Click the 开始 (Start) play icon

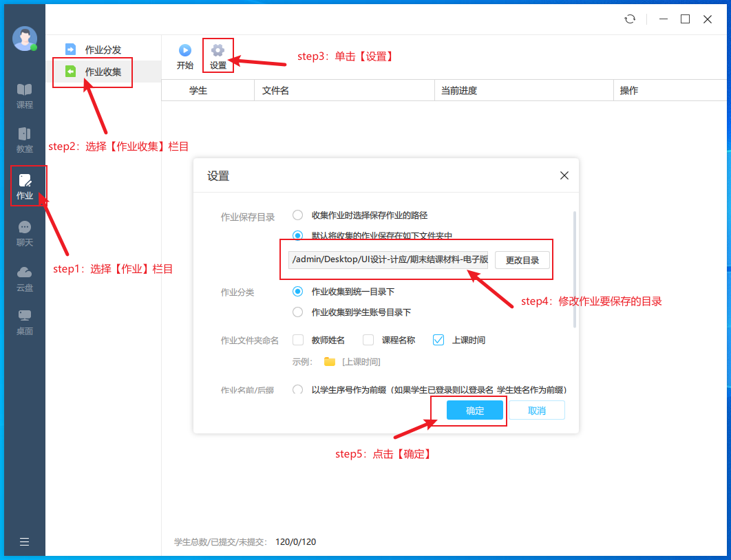coord(184,50)
